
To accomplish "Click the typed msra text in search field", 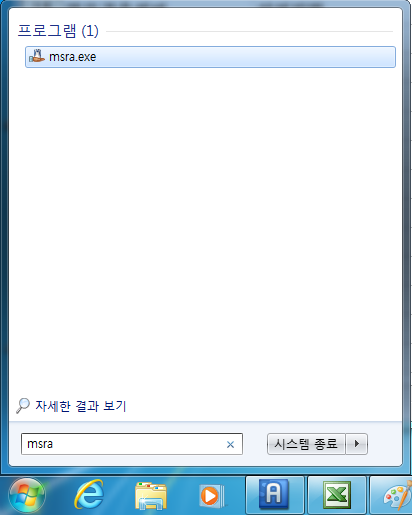I will click(x=40, y=444).
